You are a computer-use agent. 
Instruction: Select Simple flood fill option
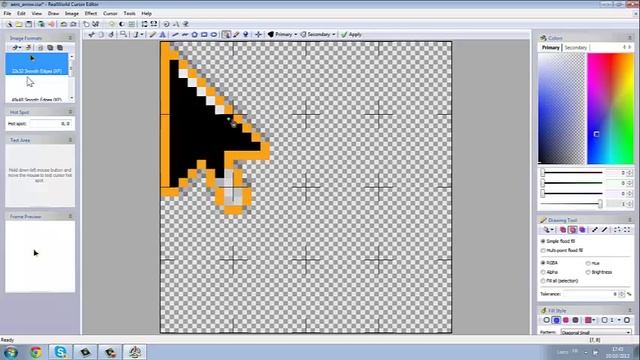[558, 241]
